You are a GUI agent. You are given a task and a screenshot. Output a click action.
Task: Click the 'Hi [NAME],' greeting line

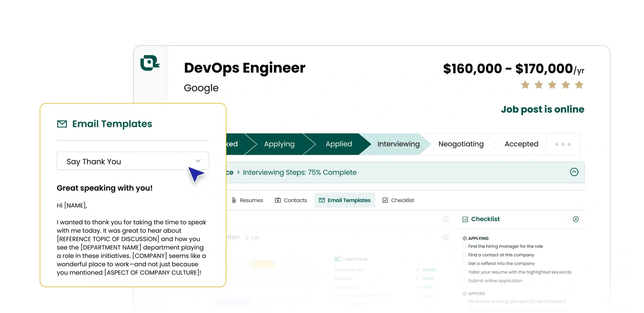click(72, 205)
